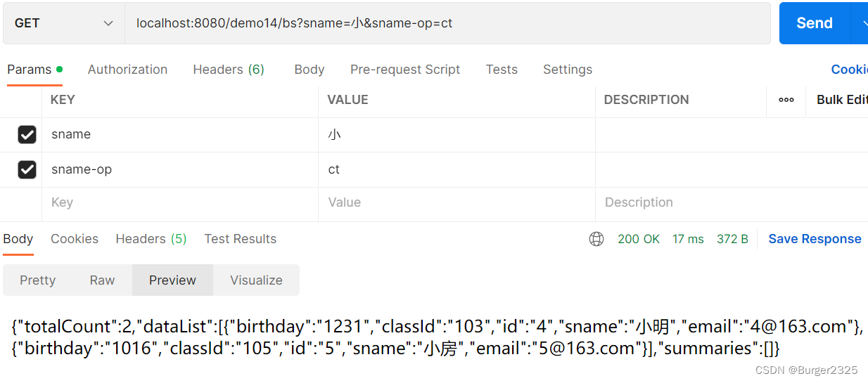Open the request Headers (6) tab
Screen dimensions: 868x383
tap(229, 70)
